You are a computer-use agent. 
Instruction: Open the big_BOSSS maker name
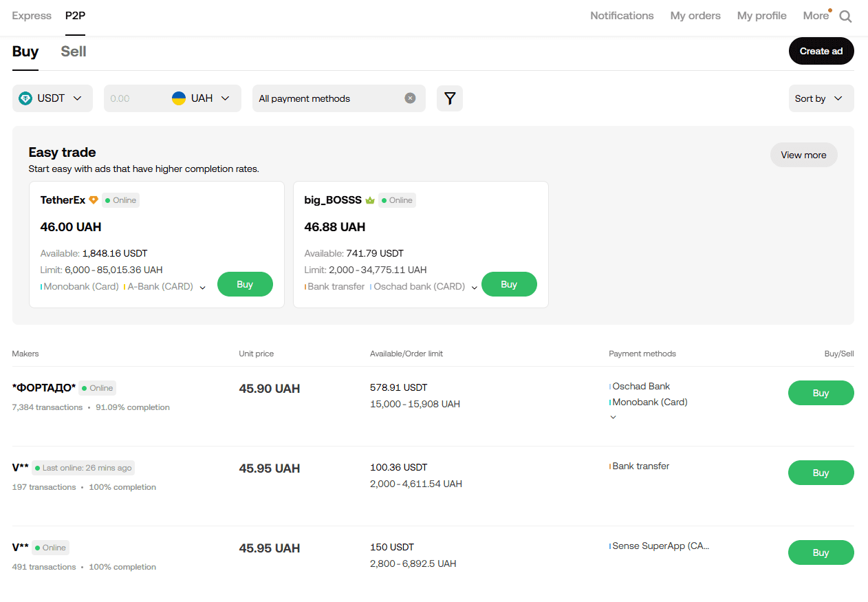[333, 200]
